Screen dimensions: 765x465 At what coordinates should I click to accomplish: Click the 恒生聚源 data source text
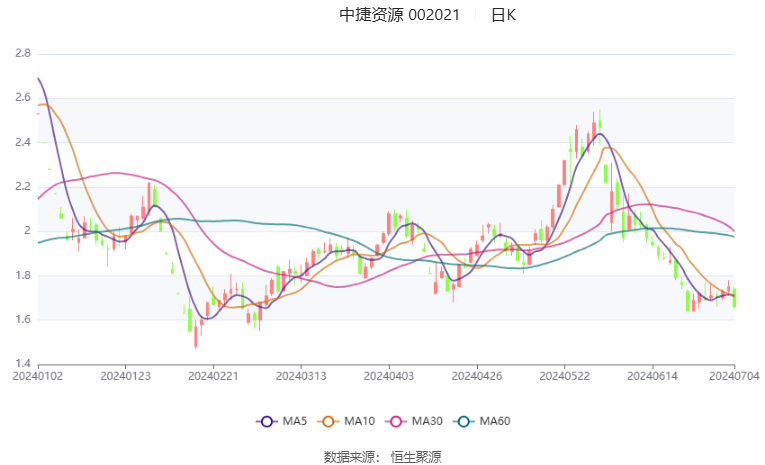click(416, 457)
